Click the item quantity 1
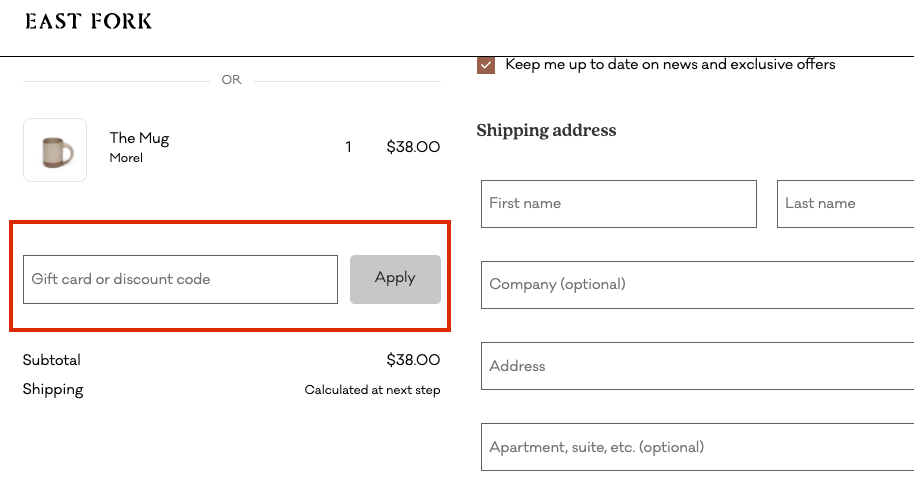The height and width of the screenshot is (502, 914). [x=348, y=147]
